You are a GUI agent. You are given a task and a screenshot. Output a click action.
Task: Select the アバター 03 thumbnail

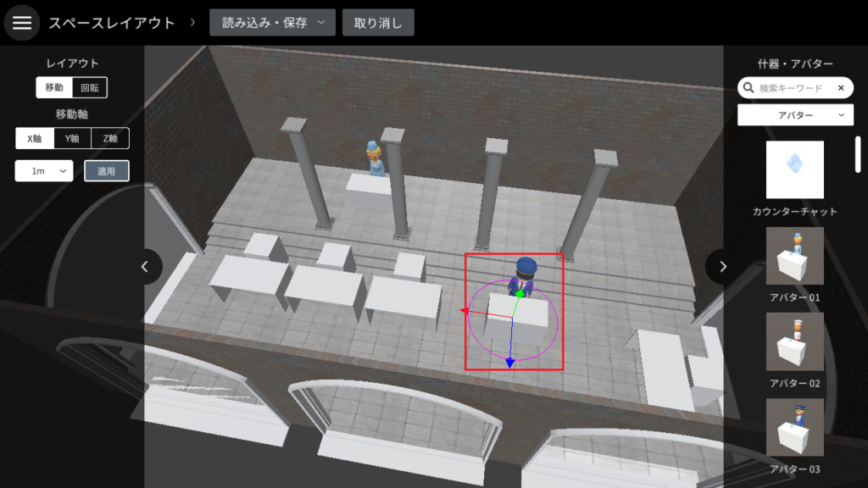[x=795, y=427]
